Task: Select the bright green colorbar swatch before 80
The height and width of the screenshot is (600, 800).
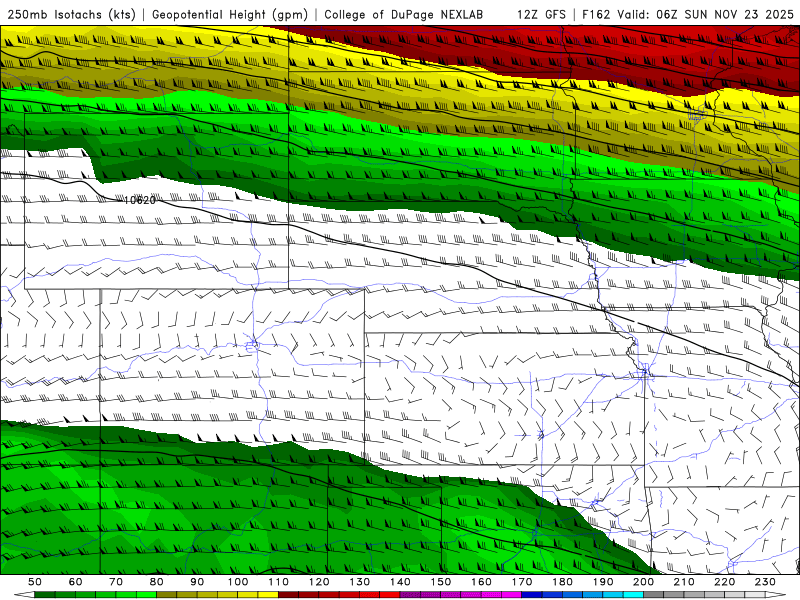Action: [x=146, y=595]
